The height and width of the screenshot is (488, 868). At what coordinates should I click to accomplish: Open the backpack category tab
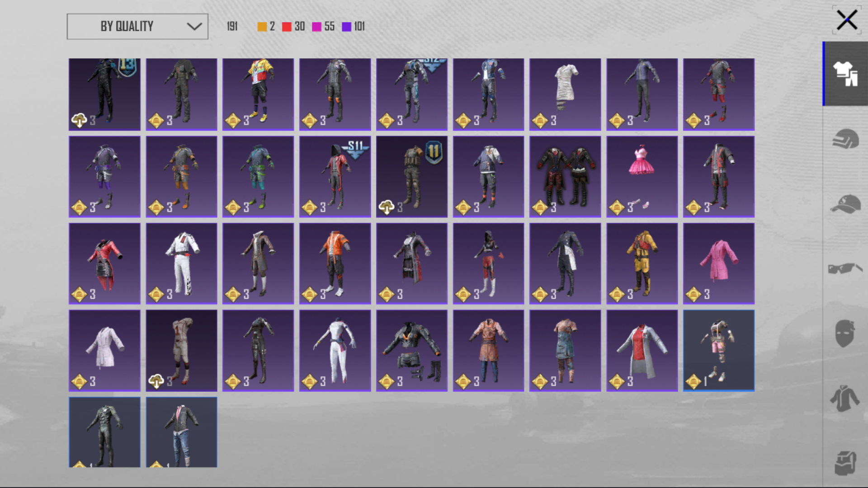point(845,463)
